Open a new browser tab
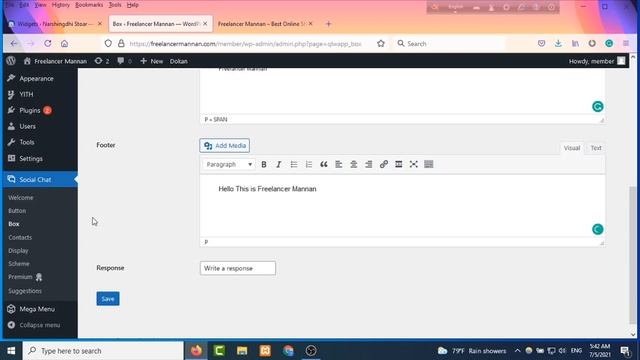Viewport: 640px width, 360px height. (329, 24)
